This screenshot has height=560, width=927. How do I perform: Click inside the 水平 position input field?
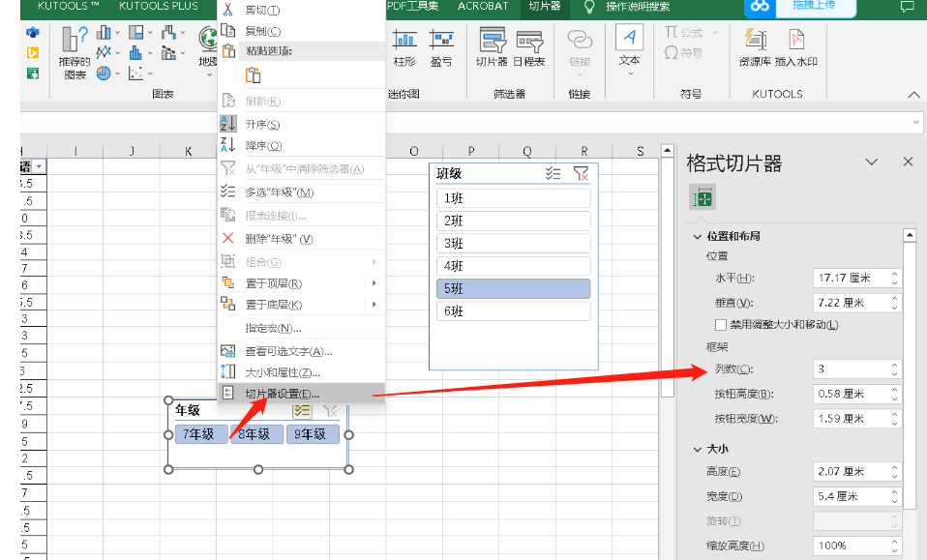click(852, 278)
